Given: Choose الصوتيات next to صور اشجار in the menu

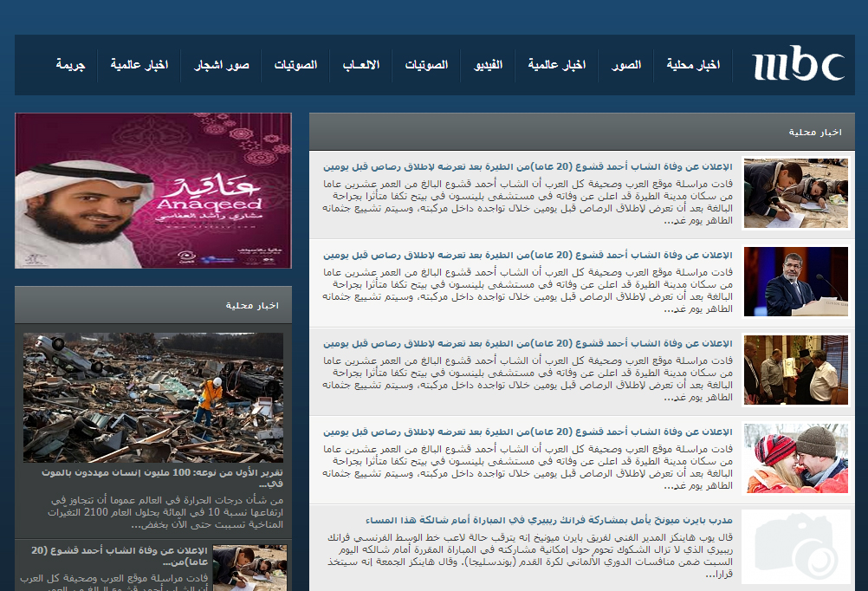Looking at the screenshot, I should 295,65.
